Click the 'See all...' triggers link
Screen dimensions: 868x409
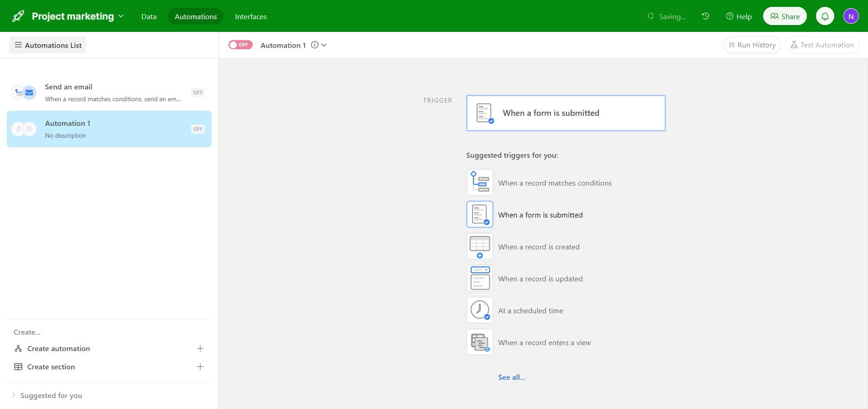pos(511,377)
